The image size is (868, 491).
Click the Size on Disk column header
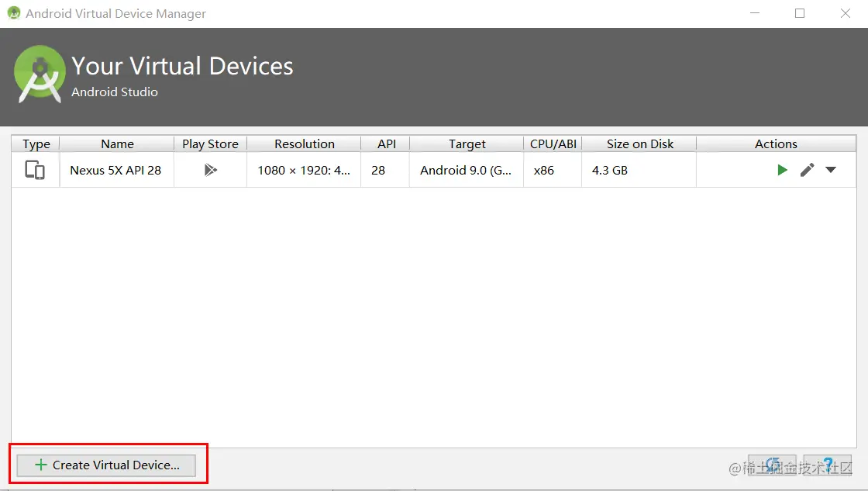639,144
